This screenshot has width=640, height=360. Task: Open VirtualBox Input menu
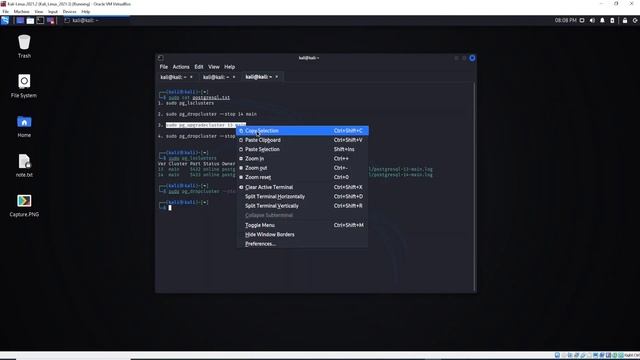click(x=53, y=12)
